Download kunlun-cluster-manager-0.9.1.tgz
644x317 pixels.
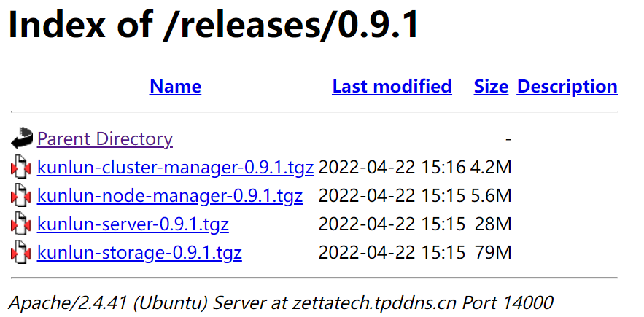(175, 168)
